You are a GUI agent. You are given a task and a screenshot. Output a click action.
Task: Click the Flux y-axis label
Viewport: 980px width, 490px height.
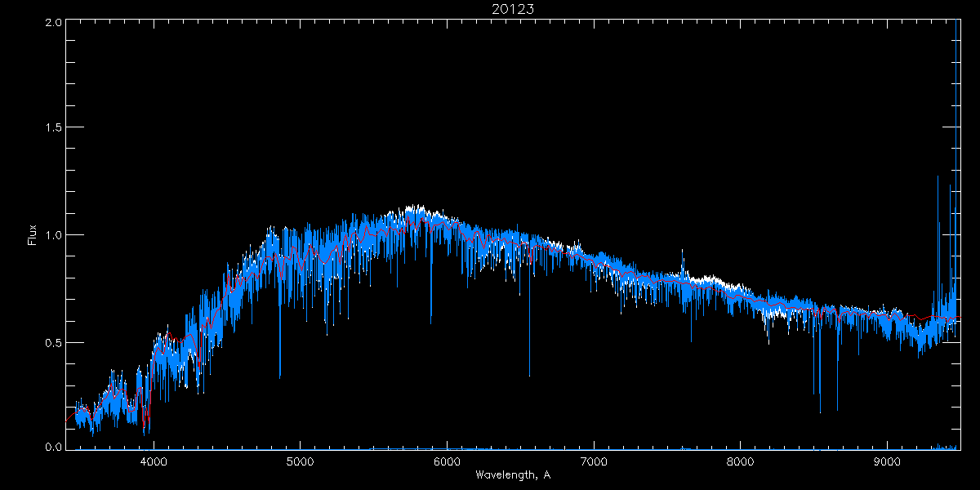pyautogui.click(x=33, y=235)
